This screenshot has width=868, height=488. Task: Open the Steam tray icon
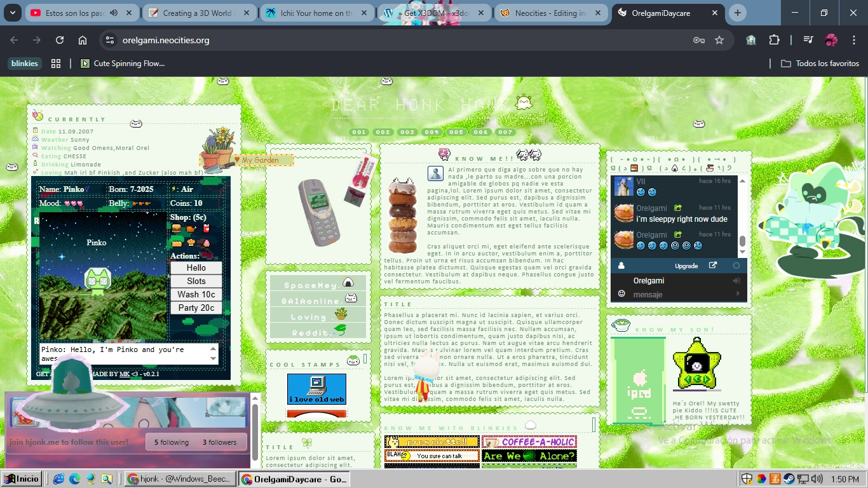click(789, 478)
